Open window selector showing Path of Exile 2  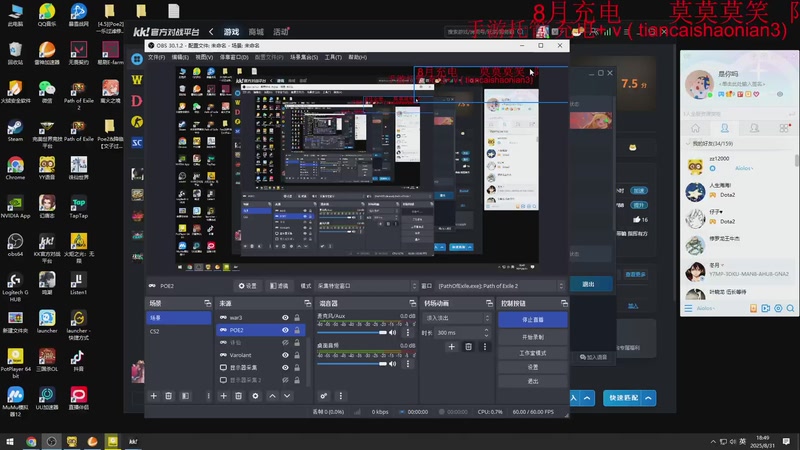pos(501,286)
